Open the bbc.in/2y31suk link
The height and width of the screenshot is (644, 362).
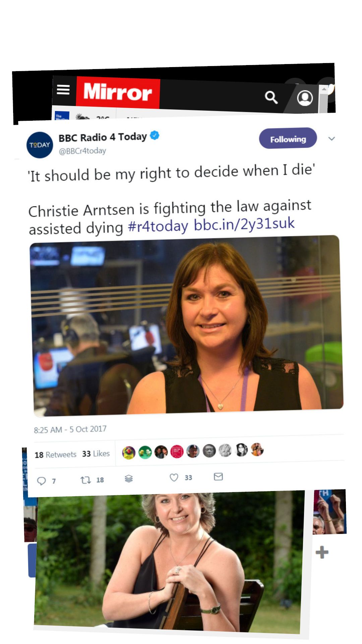tap(244, 224)
